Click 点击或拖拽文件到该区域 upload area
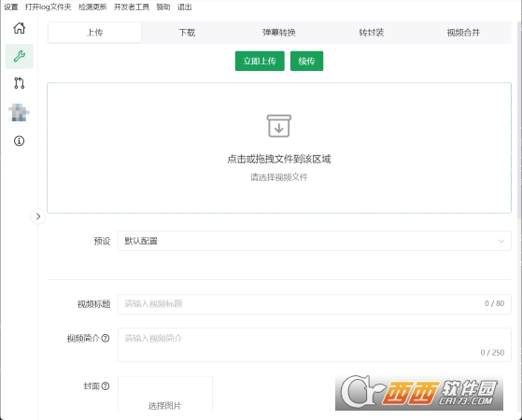This screenshot has width=522, height=420. click(279, 147)
